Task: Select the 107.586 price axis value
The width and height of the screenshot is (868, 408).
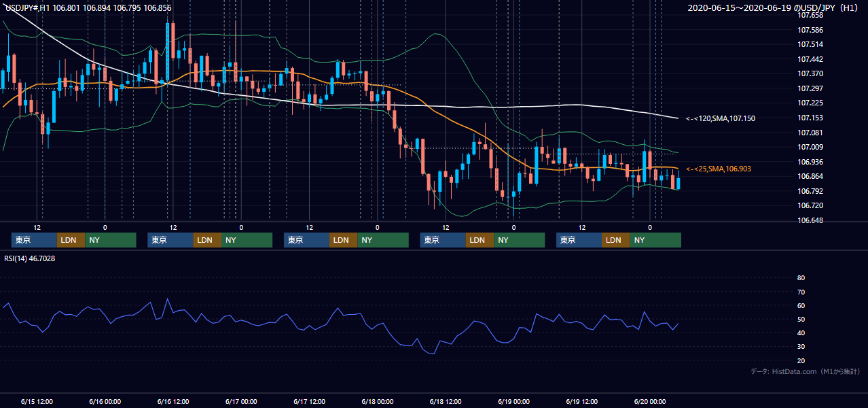Action: click(810, 30)
